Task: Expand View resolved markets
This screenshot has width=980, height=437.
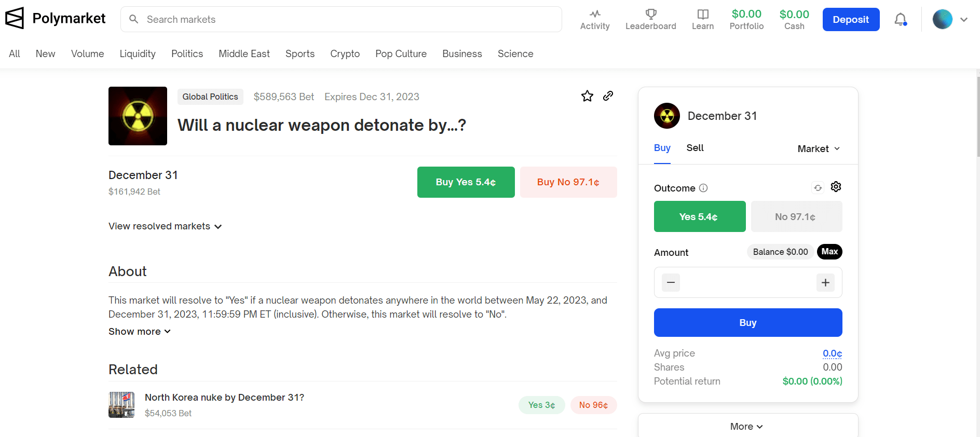Action: tap(165, 226)
